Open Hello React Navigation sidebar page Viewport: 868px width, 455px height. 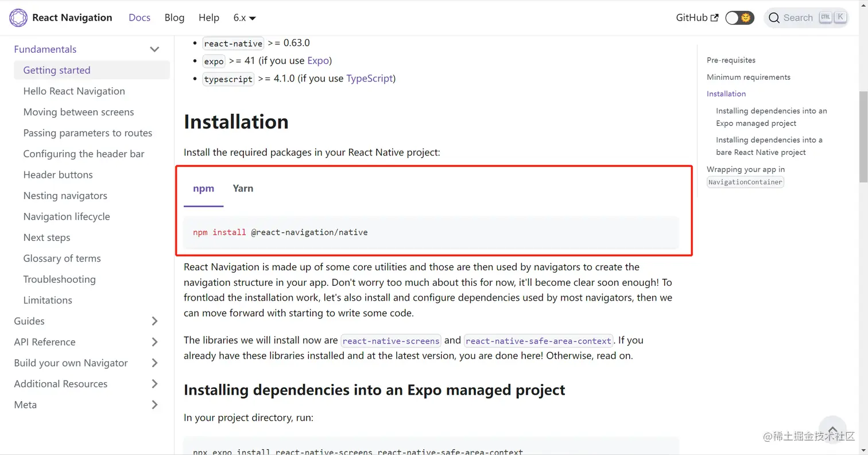click(74, 91)
